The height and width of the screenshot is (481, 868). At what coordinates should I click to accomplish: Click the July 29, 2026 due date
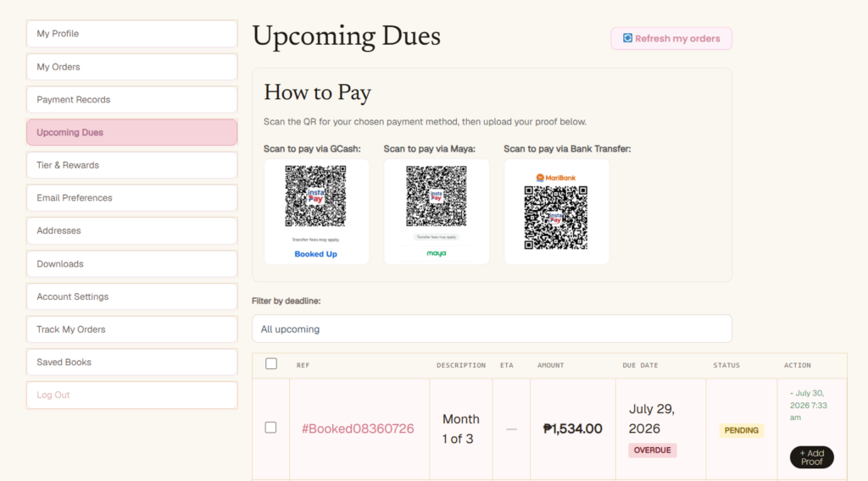tap(652, 418)
